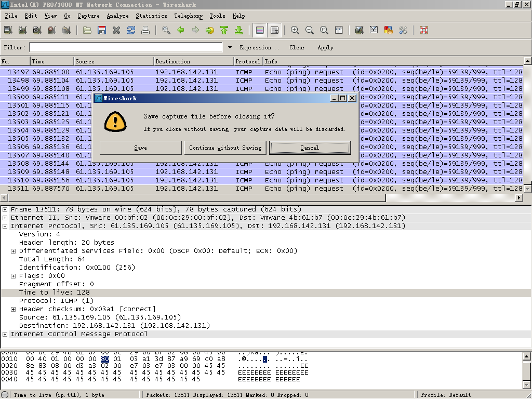Open the Display Filters editor icon

(x=374, y=30)
